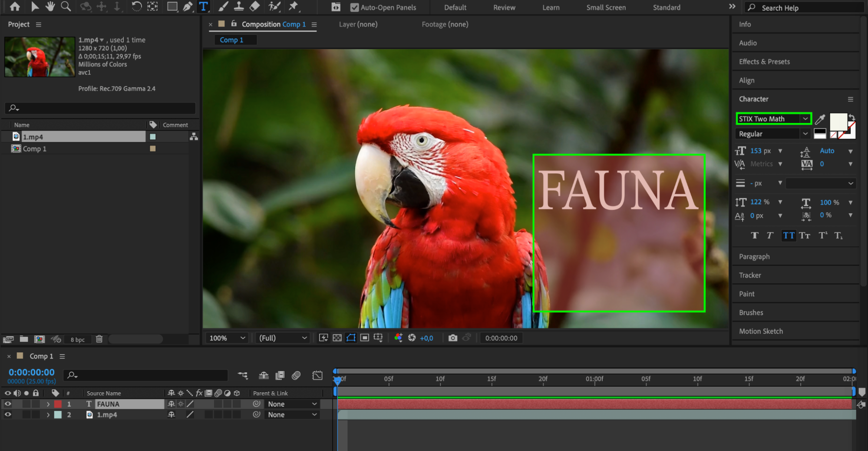Open the 100% magnification dropdown

click(227, 338)
